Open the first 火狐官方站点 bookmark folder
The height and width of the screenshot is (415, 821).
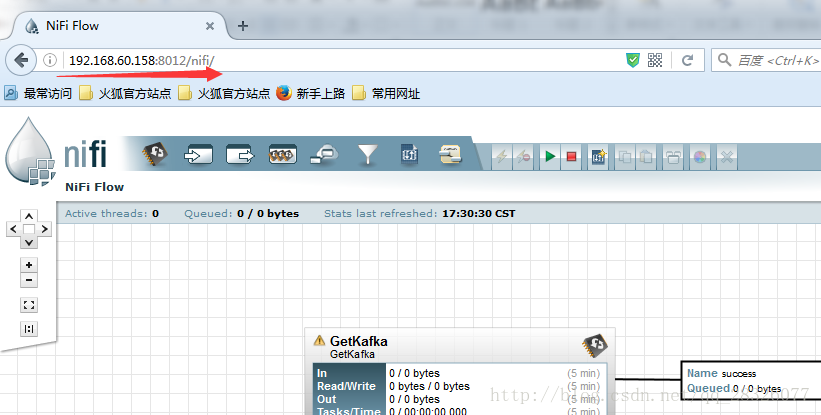tap(125, 94)
